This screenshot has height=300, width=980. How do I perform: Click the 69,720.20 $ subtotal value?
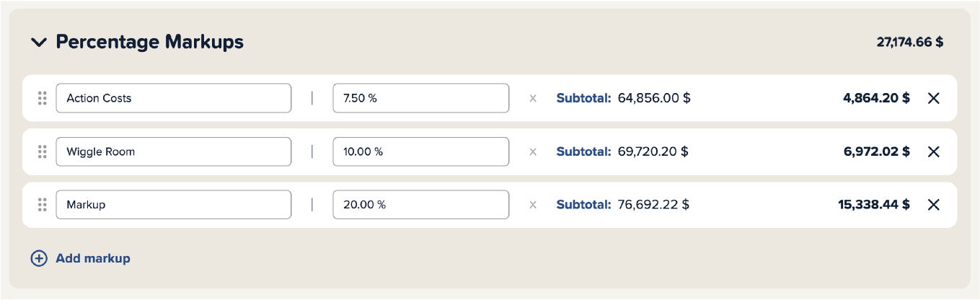653,151
